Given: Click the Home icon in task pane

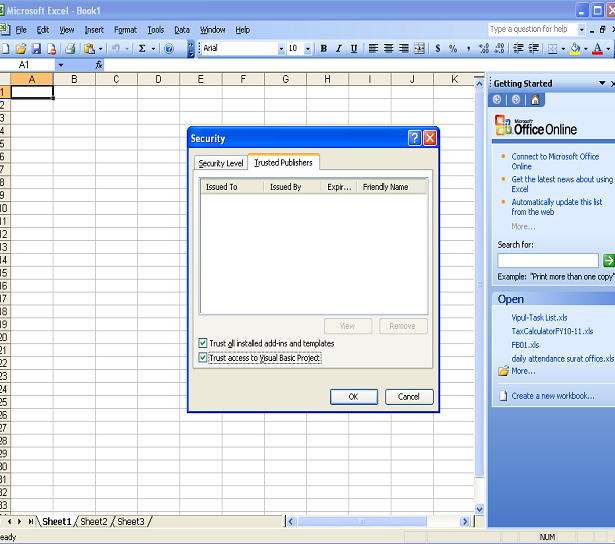Looking at the screenshot, I should pyautogui.click(x=535, y=99).
